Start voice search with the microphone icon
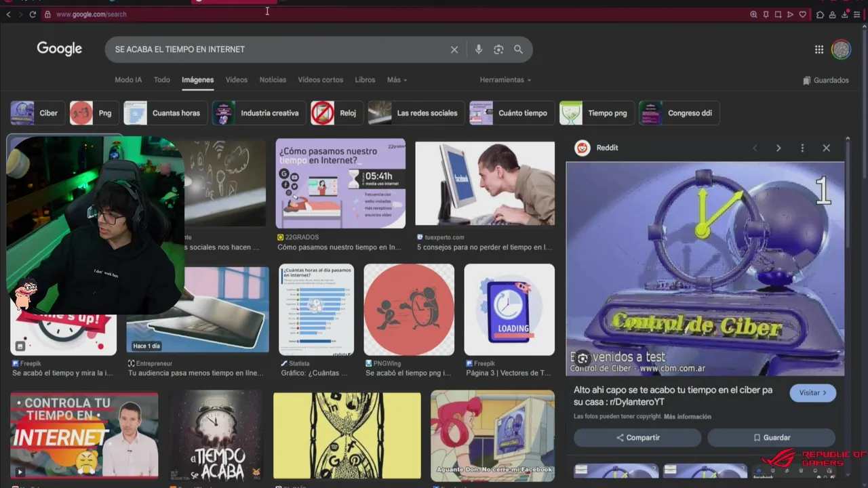The width and height of the screenshot is (868, 488). click(479, 49)
